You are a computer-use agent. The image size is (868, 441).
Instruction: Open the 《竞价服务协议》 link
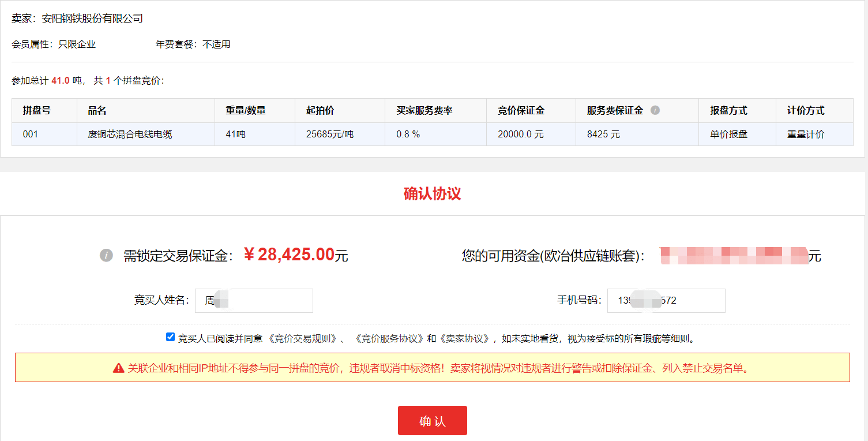point(389,339)
